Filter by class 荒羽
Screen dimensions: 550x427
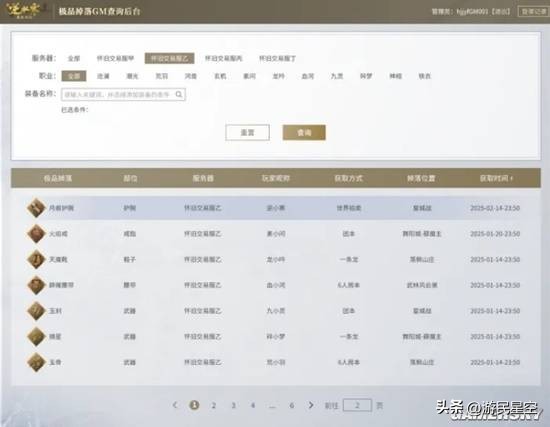click(x=162, y=76)
